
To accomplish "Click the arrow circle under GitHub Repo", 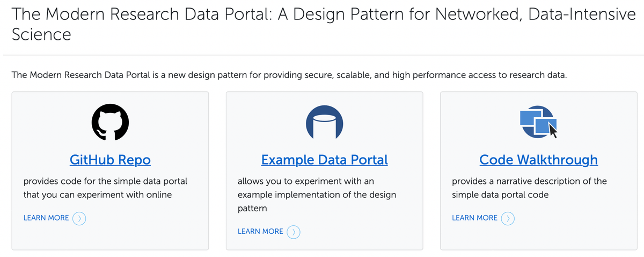I will click(79, 218).
